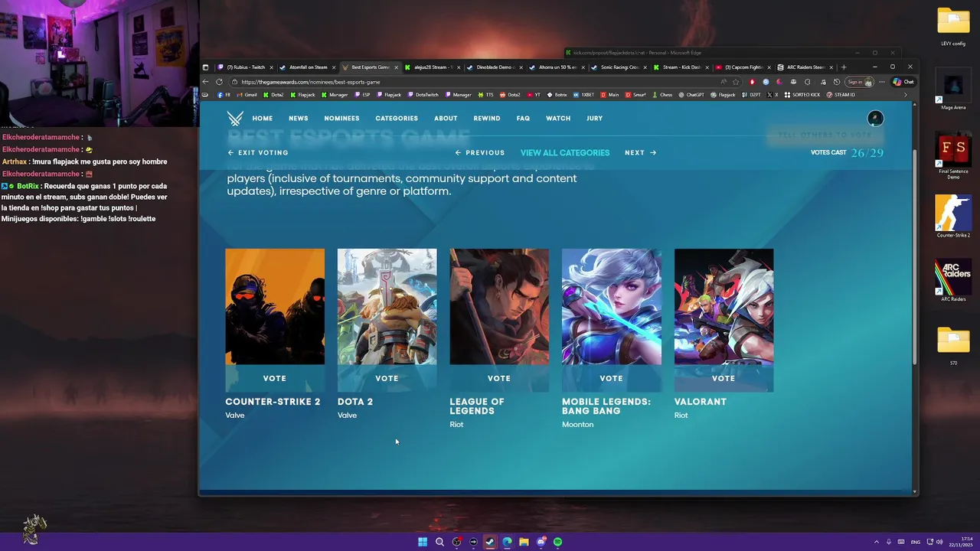
Task: Vote for Valorant
Action: click(724, 378)
